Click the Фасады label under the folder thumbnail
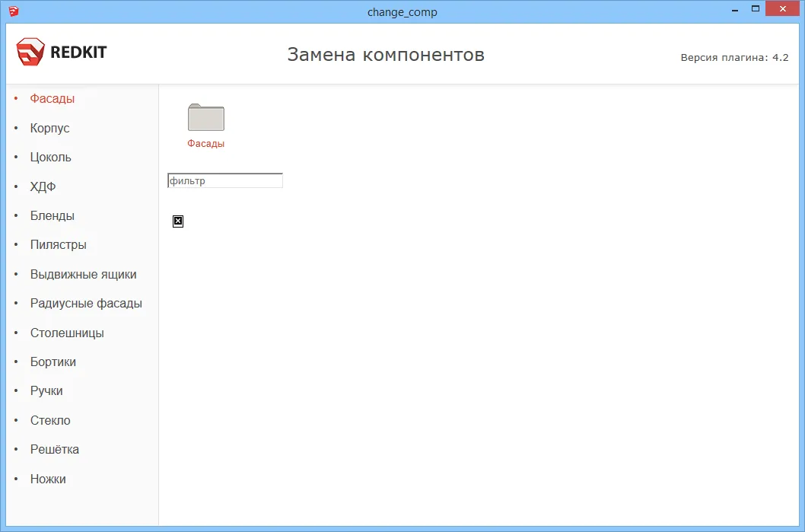The width and height of the screenshot is (805, 532). coord(205,143)
